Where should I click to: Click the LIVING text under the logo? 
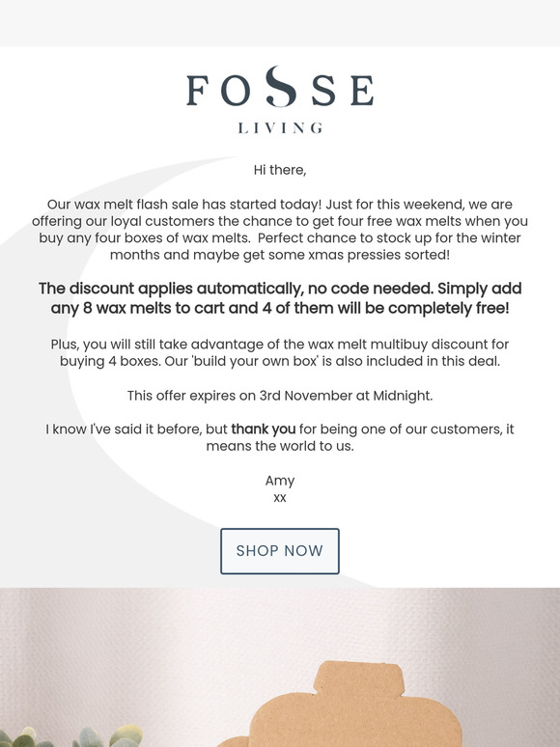coord(280,128)
